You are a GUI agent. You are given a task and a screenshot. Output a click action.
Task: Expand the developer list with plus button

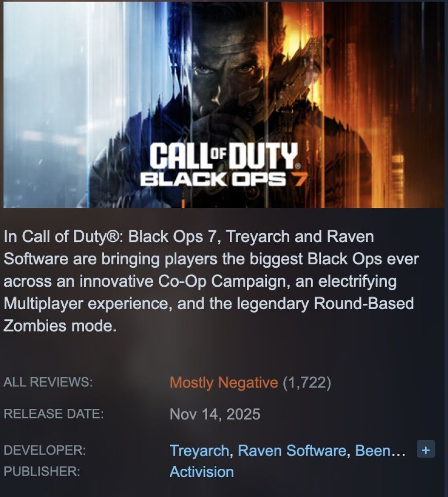pos(426,449)
